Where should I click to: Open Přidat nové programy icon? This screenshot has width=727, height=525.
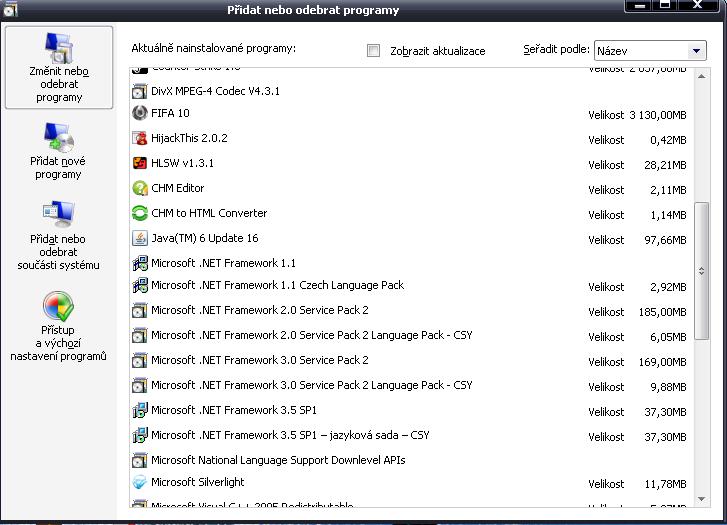coord(58,137)
